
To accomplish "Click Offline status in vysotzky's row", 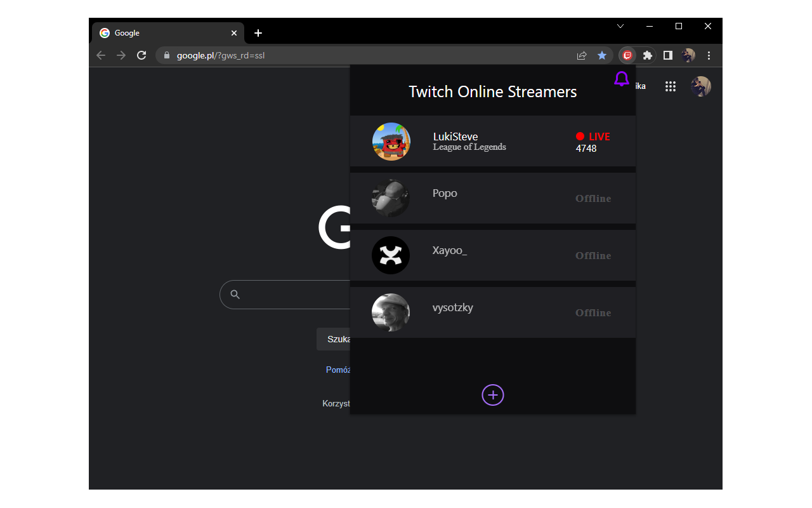I will pyautogui.click(x=593, y=313).
